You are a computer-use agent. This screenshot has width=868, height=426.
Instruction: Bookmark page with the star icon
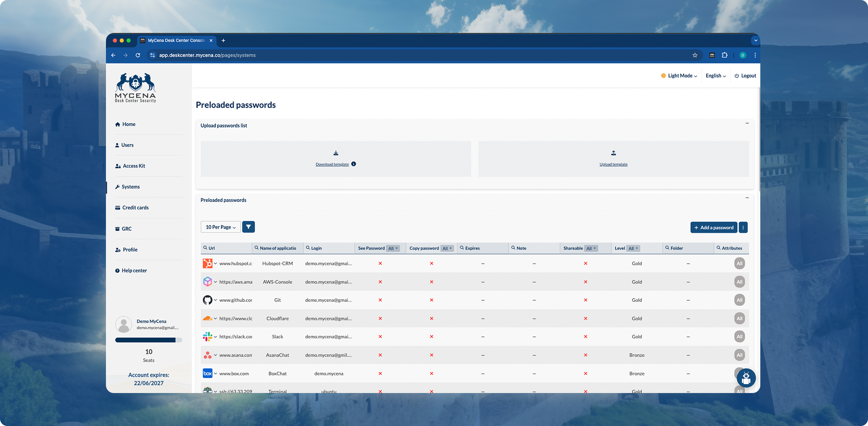point(695,55)
